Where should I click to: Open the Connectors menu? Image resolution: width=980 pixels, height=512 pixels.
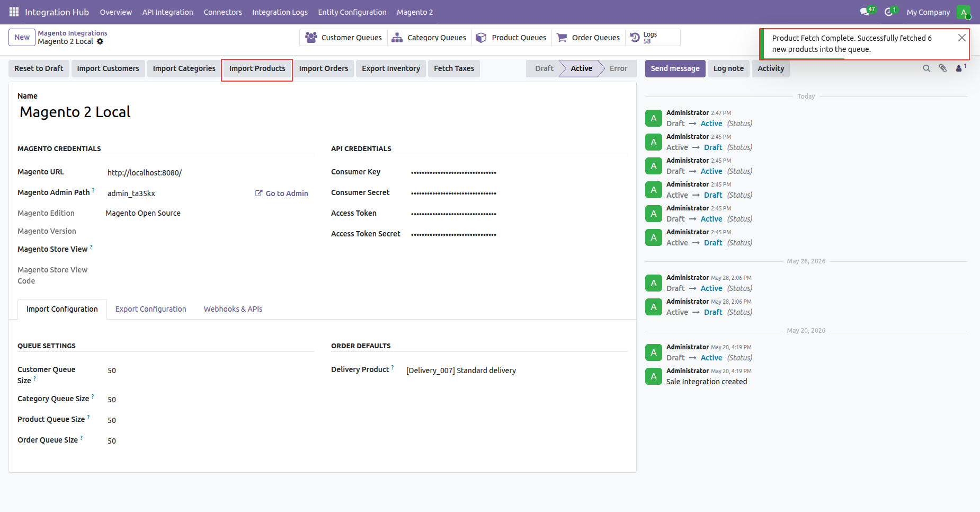(222, 12)
